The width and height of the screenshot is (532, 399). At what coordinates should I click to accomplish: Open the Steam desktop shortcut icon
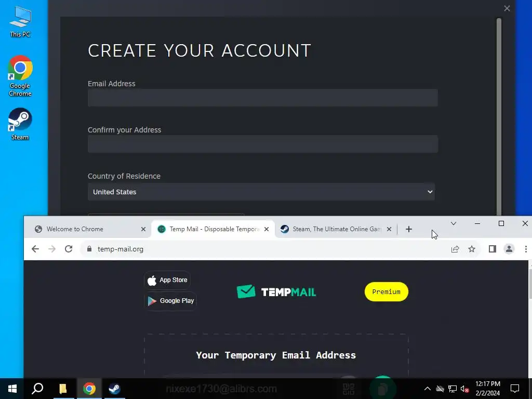point(20,124)
